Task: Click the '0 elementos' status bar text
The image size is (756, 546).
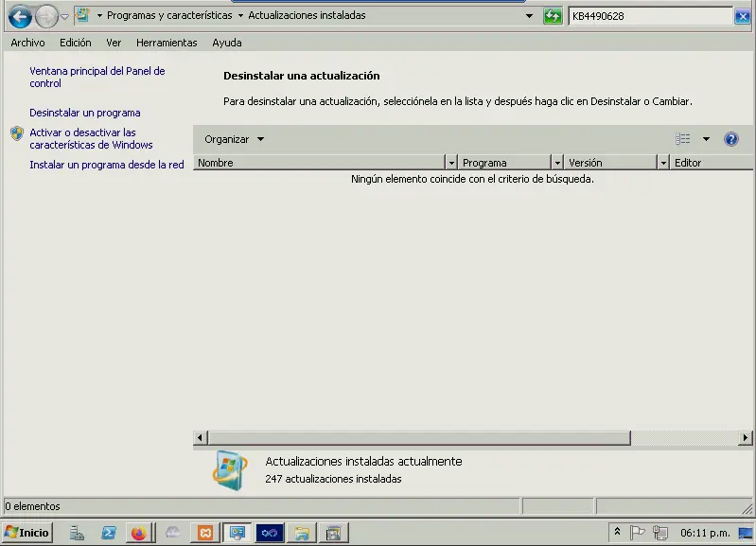Action: pyautogui.click(x=32, y=506)
